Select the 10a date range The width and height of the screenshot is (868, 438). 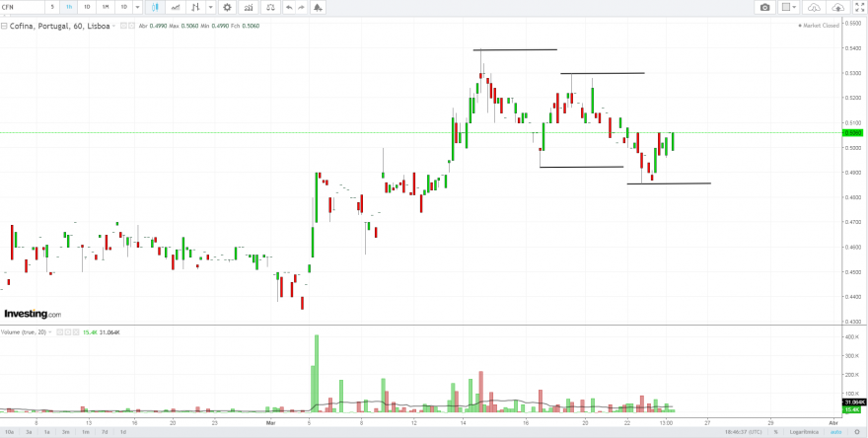coord(8,432)
